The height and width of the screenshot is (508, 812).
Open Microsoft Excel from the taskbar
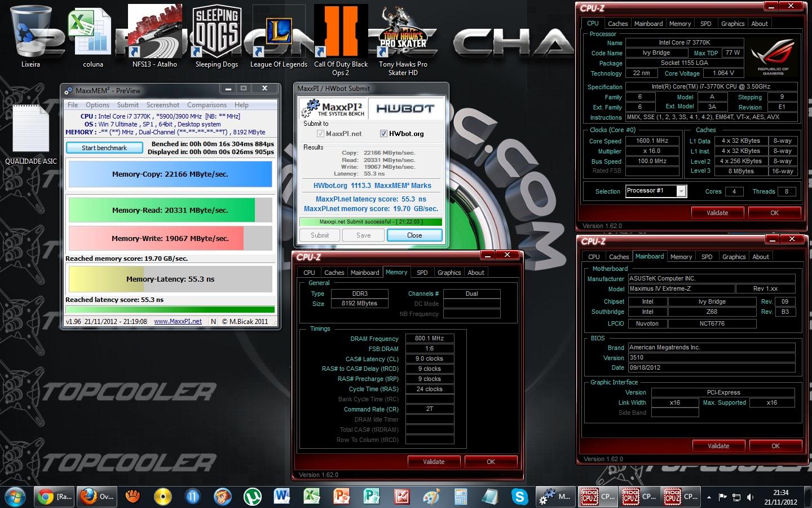311,497
